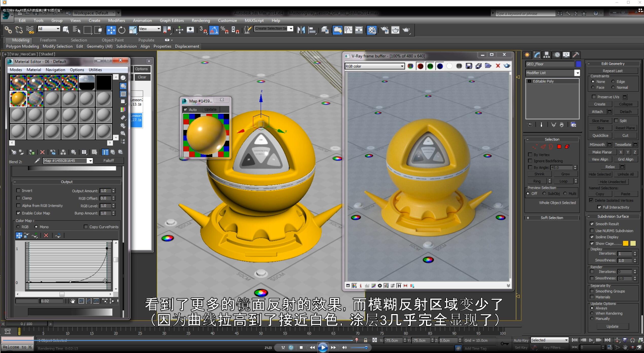Screen dimensions: 644x353
Task: Enable the Invert checkbox
Action: [18, 190]
